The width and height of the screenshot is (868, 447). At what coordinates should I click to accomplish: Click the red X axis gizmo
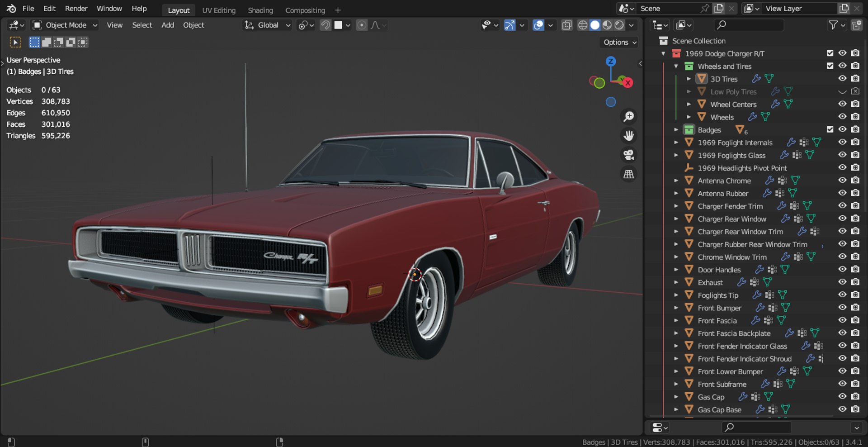tap(627, 83)
